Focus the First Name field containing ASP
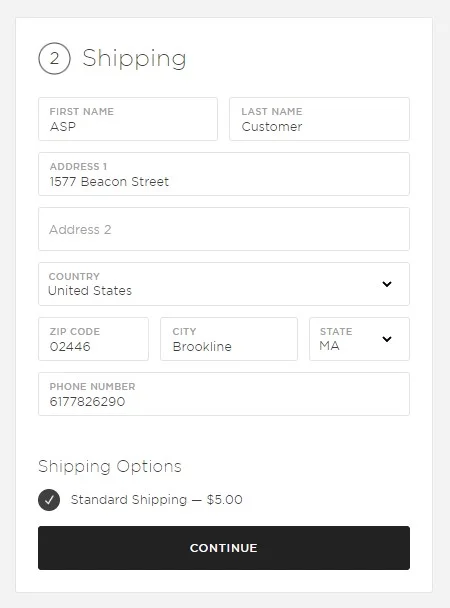This screenshot has width=450, height=608. [x=128, y=119]
